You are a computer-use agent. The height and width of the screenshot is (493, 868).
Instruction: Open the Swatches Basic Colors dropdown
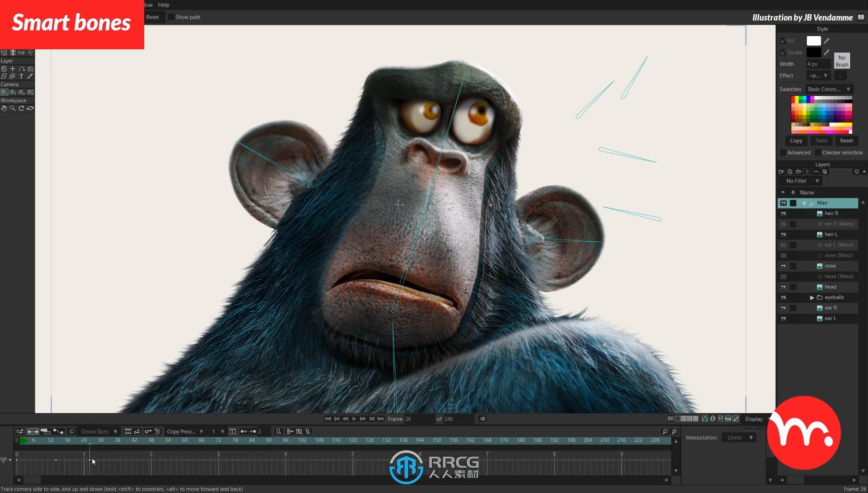pos(829,89)
